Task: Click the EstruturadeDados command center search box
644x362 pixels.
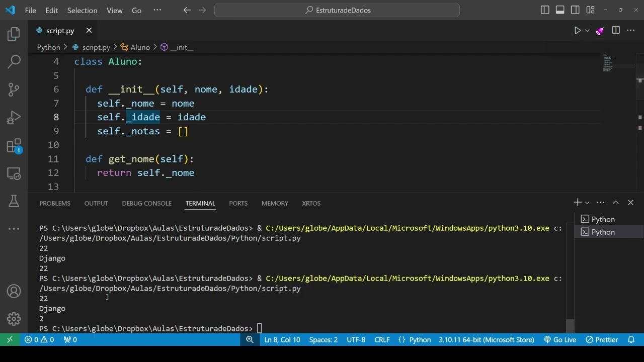Action: [337, 10]
